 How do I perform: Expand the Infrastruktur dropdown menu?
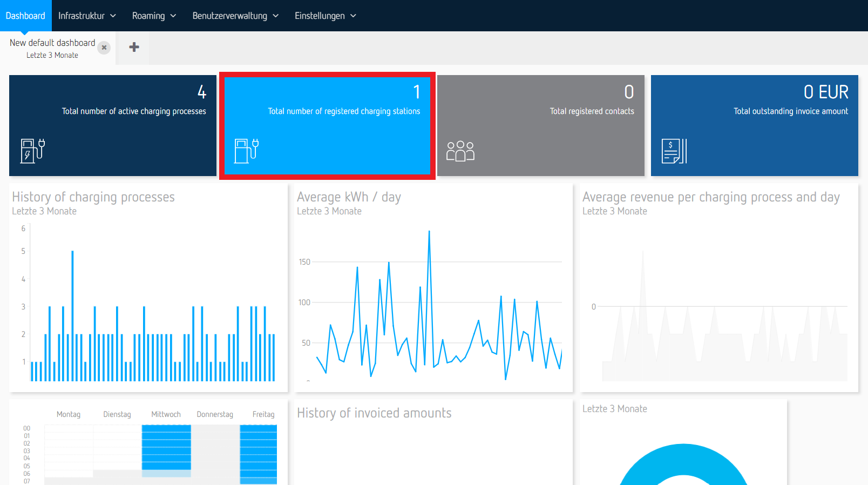pos(87,16)
